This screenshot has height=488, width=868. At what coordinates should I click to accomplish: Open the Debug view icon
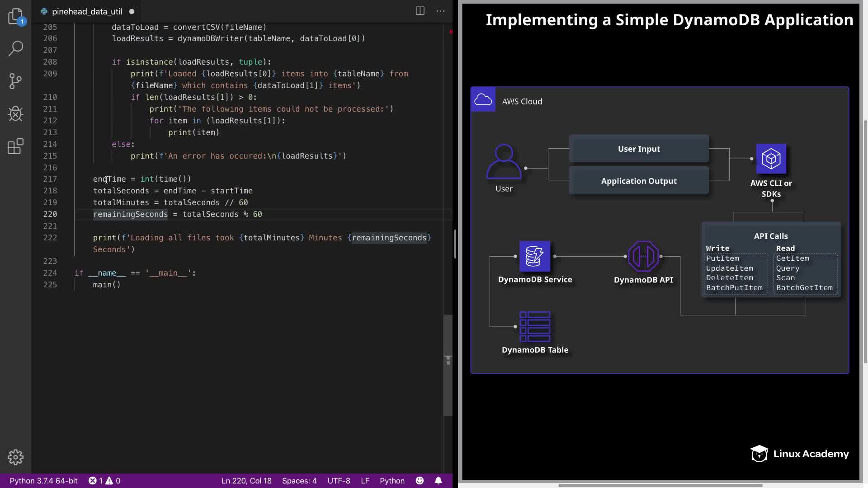click(x=15, y=114)
